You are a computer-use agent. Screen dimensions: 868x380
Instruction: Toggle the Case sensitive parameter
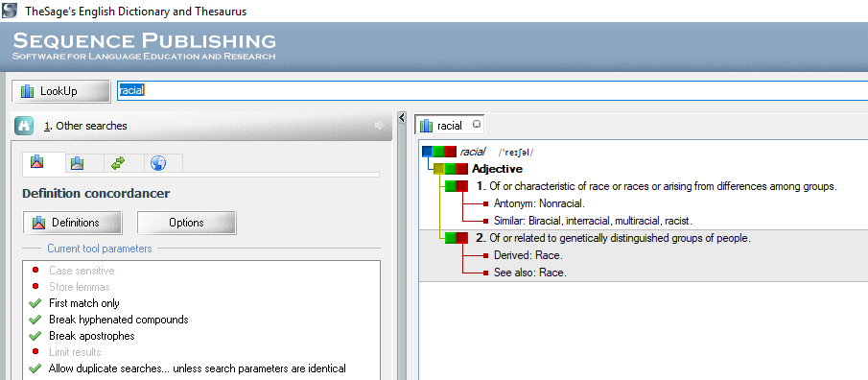(82, 271)
